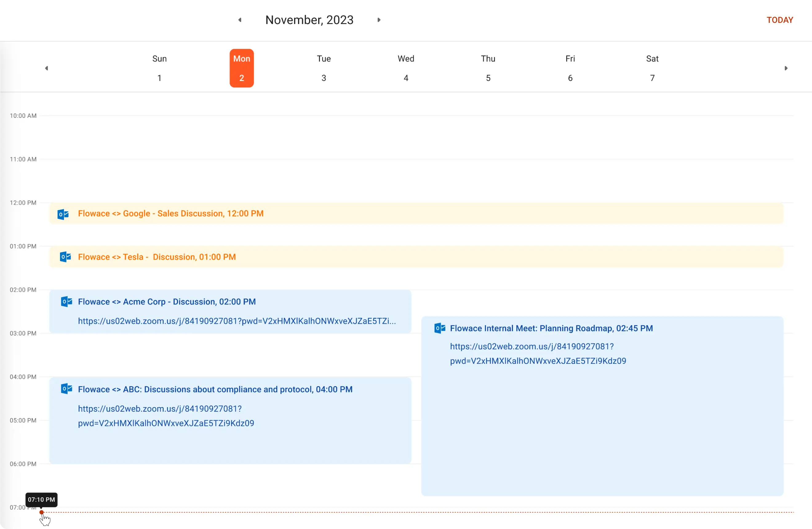Click Outlook icon on Planning Roadmap event
The image size is (812, 529).
point(440,328)
